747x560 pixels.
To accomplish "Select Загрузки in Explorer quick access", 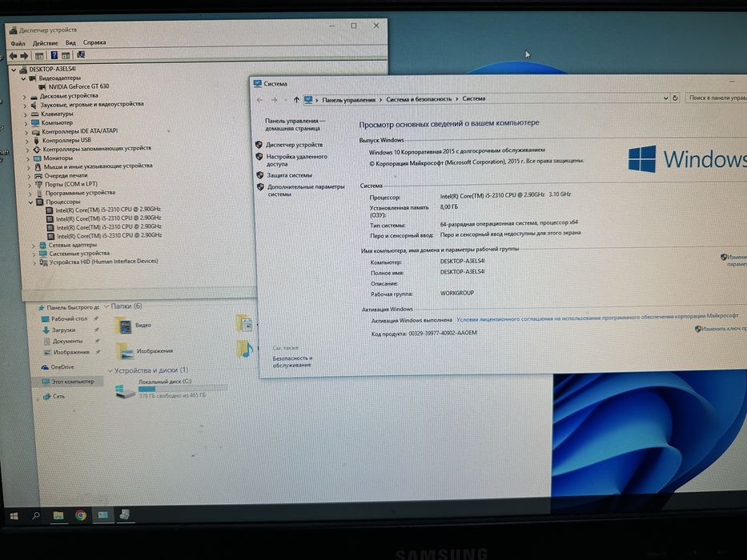I will 63,330.
